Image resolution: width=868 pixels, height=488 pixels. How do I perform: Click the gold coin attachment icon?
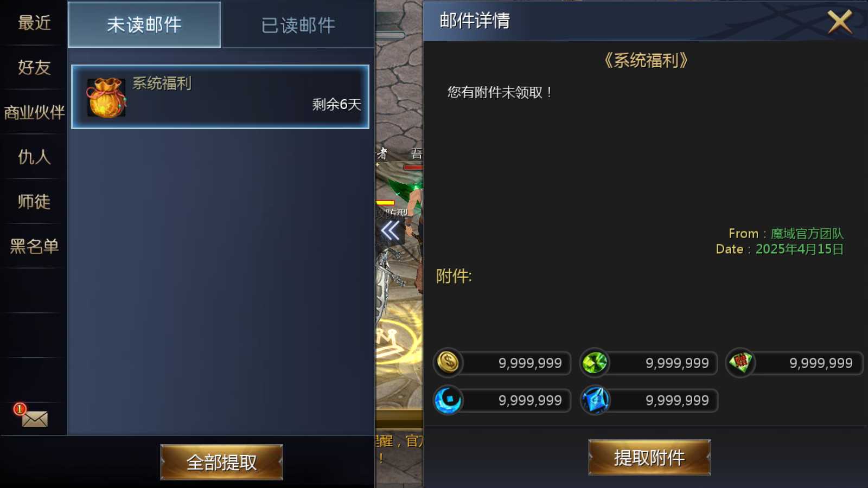point(448,363)
